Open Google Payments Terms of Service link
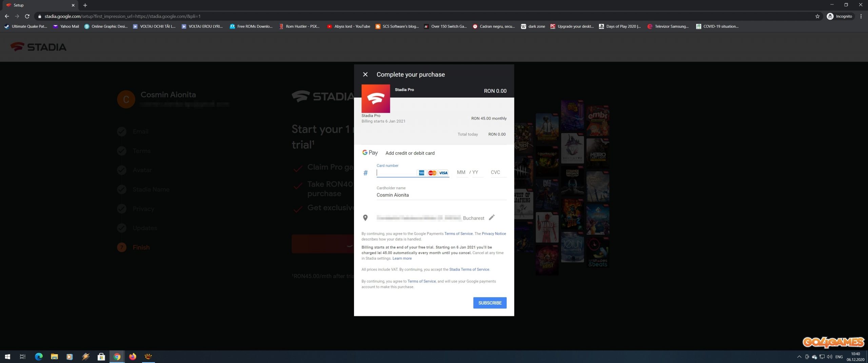Image resolution: width=868 pixels, height=363 pixels. 458,234
